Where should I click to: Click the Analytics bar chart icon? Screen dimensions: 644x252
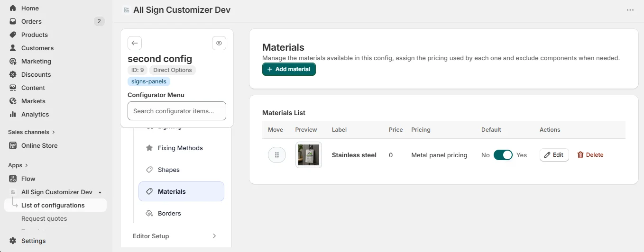(13, 114)
